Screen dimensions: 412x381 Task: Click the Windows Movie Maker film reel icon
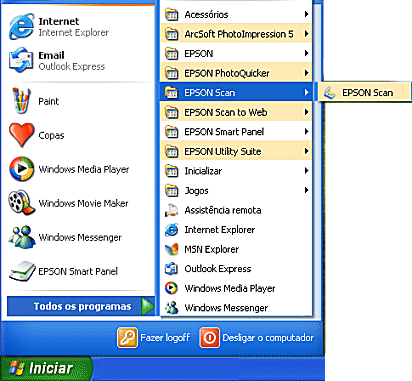pos(21,203)
